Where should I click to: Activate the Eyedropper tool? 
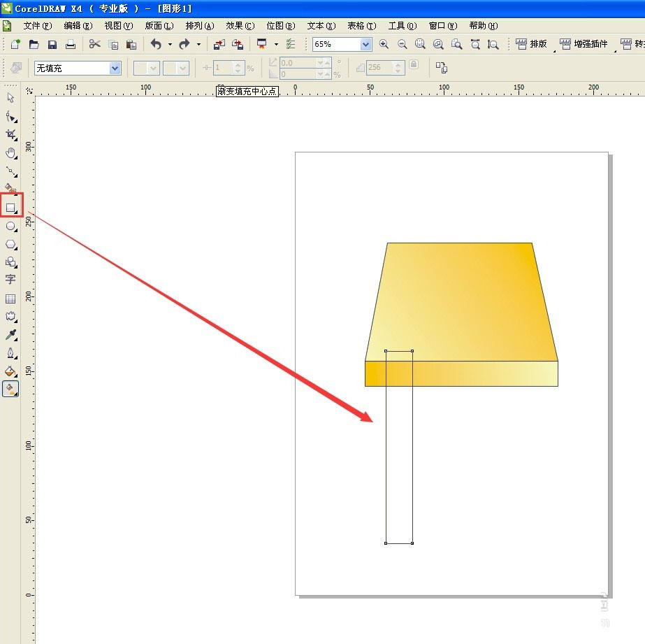[x=10, y=334]
